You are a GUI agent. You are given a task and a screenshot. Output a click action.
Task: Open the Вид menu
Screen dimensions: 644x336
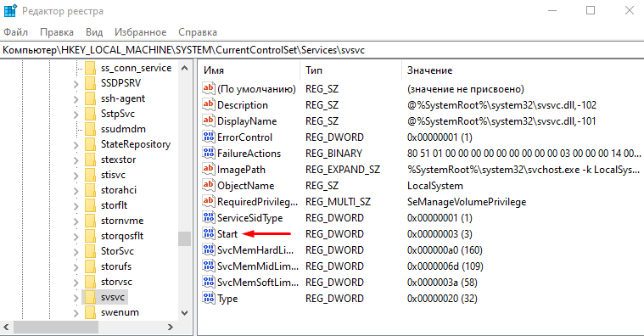click(x=94, y=32)
